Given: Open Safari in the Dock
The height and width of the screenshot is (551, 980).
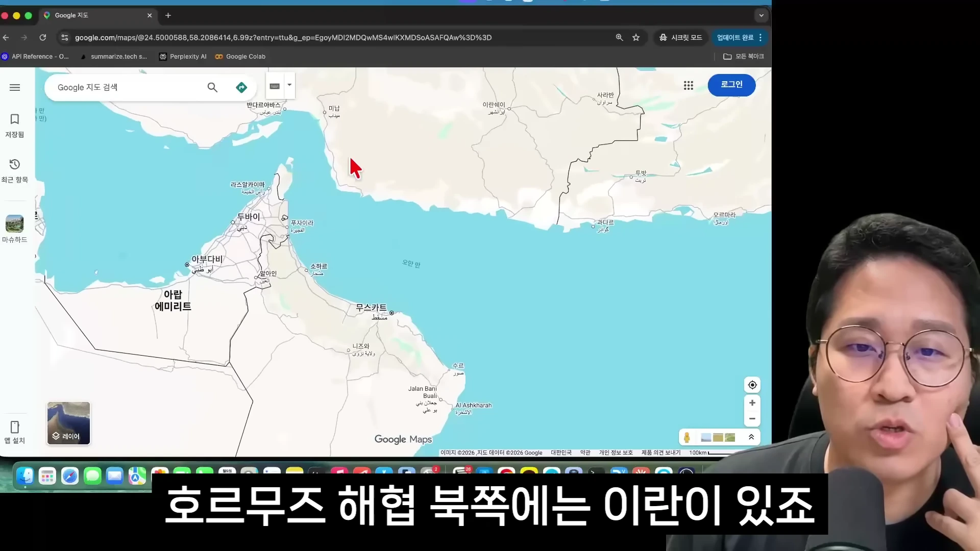Looking at the screenshot, I should coord(70,477).
